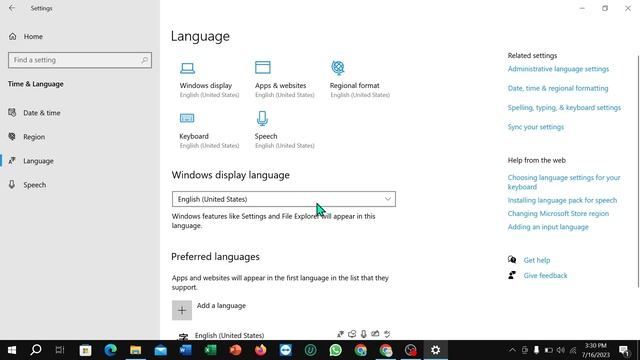Open Adding an input language link
This screenshot has width=640, height=360.
coord(548,227)
